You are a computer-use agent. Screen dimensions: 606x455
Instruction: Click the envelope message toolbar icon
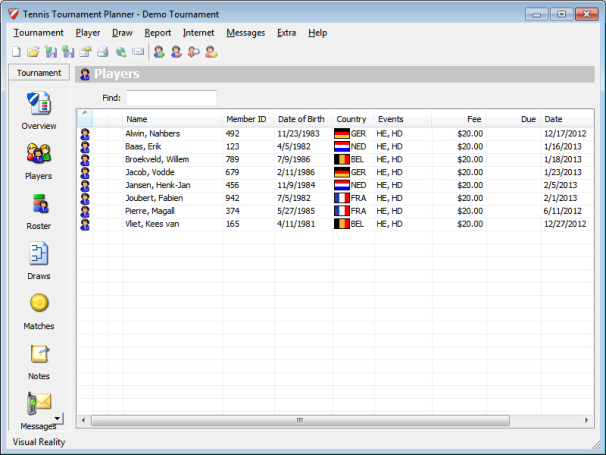tap(138, 51)
